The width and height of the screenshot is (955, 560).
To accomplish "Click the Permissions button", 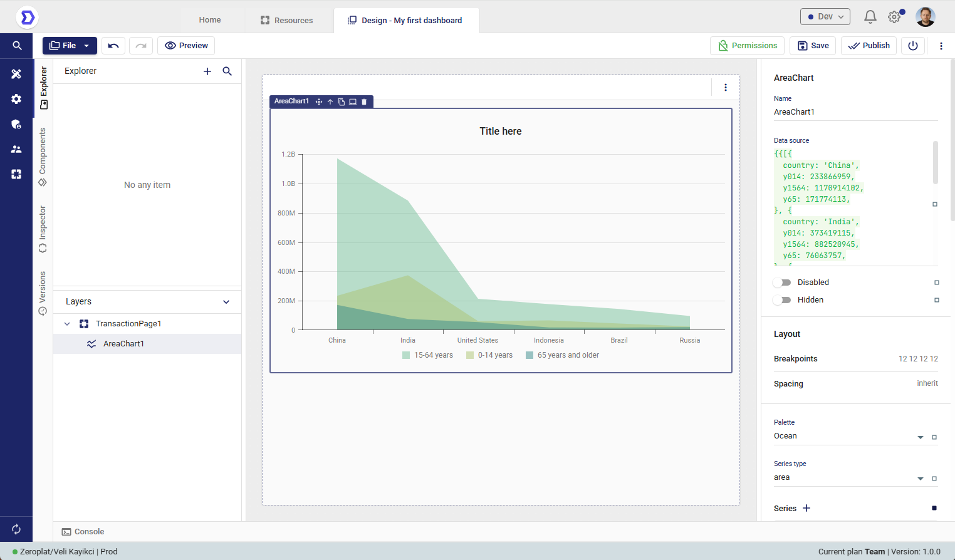I will [x=747, y=46].
